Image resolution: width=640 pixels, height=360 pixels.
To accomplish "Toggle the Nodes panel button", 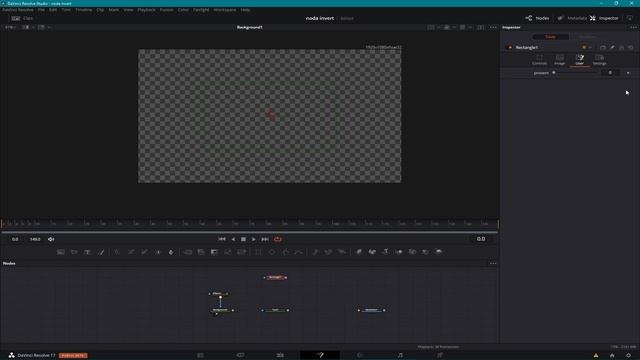I will point(537,18).
